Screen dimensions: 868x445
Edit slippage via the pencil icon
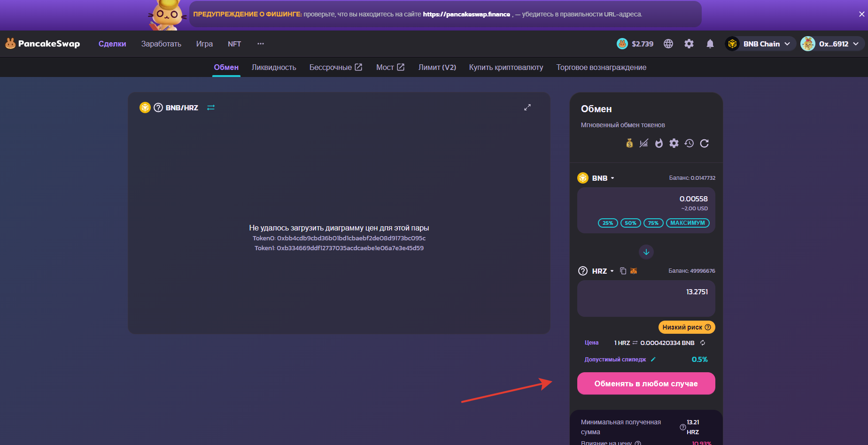(653, 359)
